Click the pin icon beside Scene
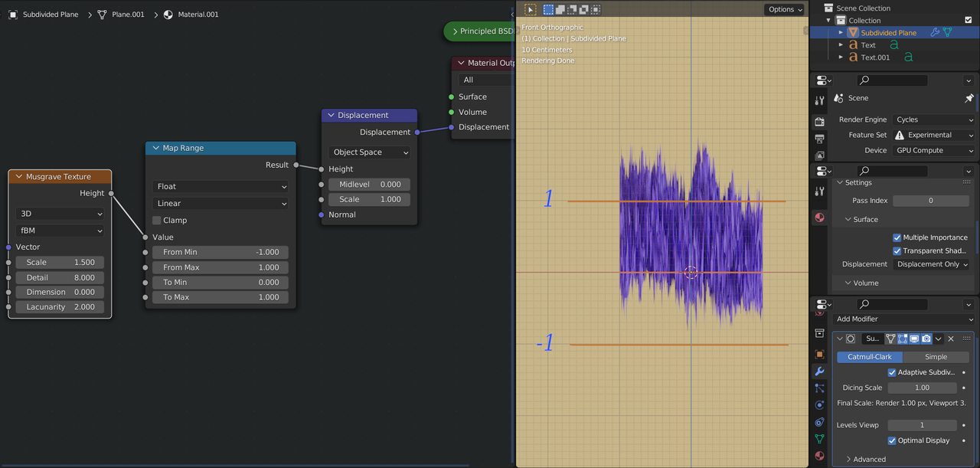 coord(969,98)
